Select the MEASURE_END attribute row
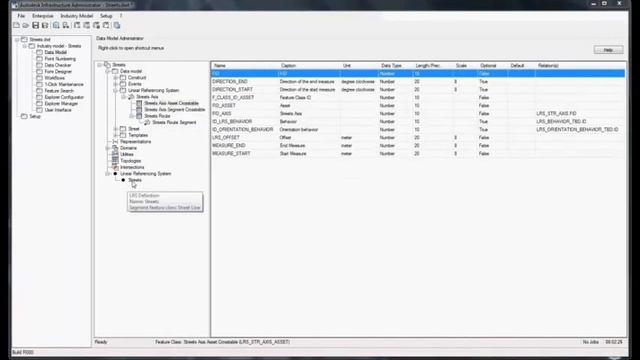 418,146
